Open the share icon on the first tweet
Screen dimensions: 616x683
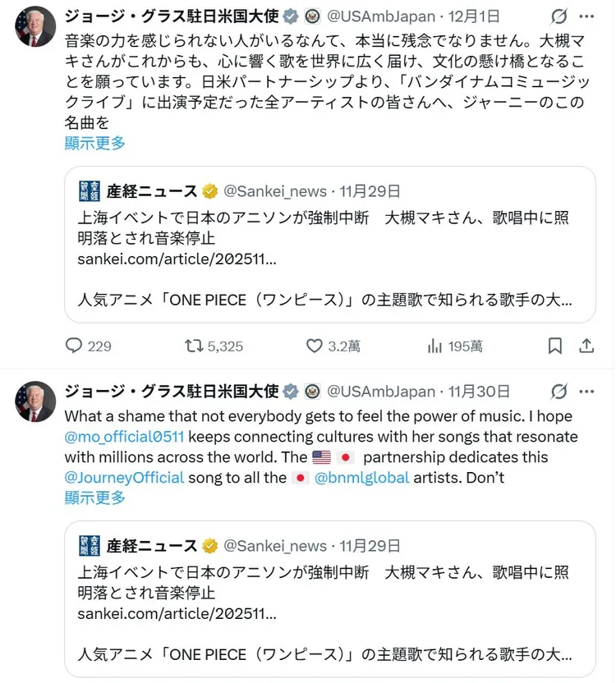tap(586, 346)
